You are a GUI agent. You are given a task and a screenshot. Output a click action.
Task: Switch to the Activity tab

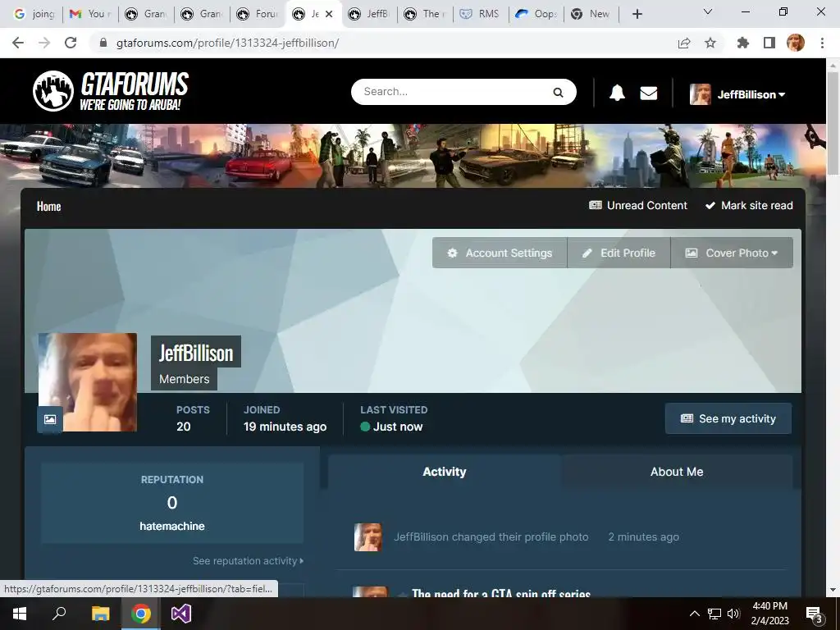(x=444, y=472)
